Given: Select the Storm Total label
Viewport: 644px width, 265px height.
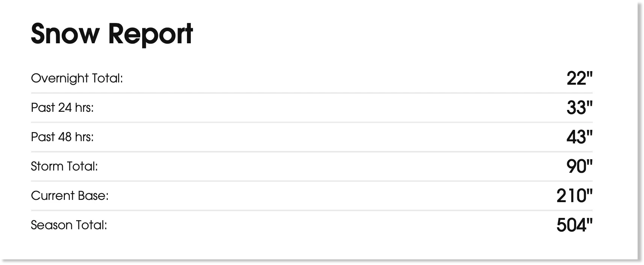Looking at the screenshot, I should (x=64, y=166).
